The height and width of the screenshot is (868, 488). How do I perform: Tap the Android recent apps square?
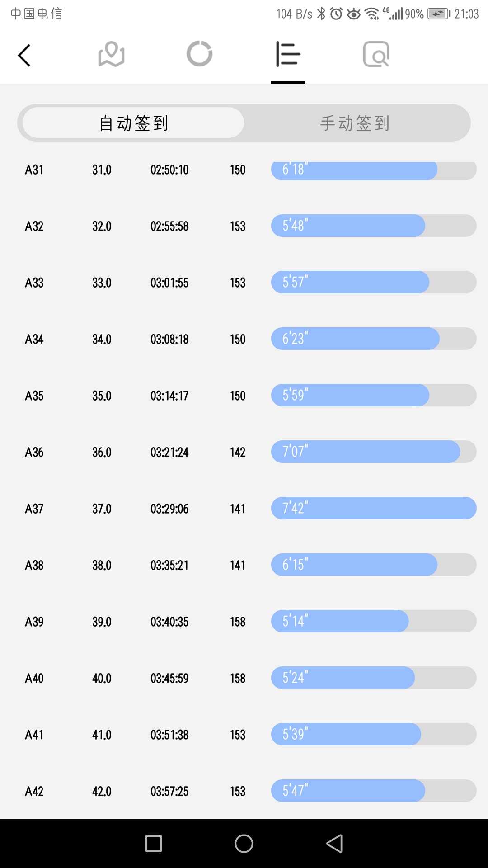point(154,844)
